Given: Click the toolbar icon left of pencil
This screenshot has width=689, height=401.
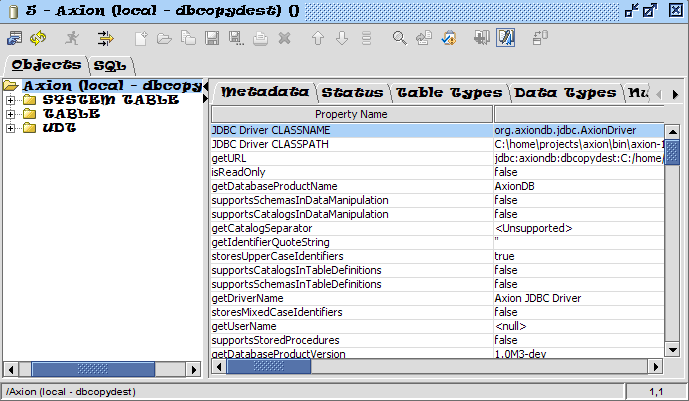Looking at the screenshot, I should (482, 38).
